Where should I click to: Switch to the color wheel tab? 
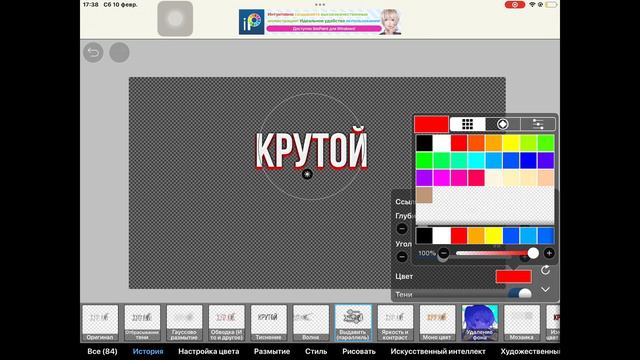pos(502,124)
